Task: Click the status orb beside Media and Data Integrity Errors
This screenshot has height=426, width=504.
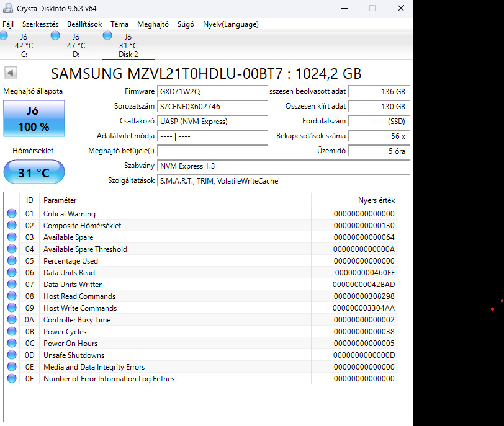Action: (x=12, y=366)
